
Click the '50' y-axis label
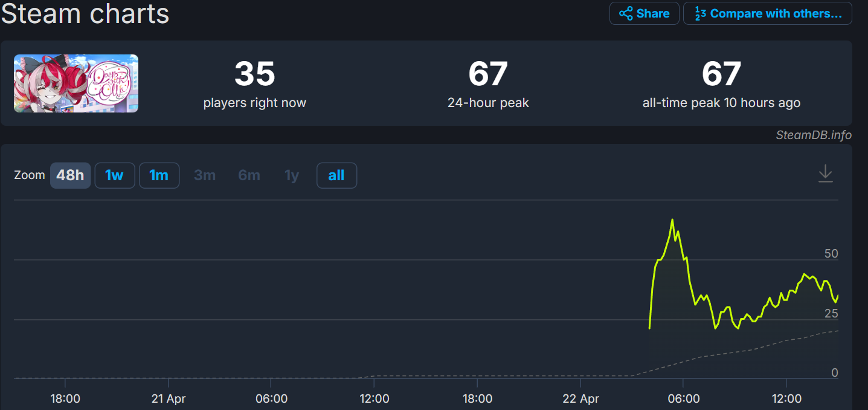coord(831,253)
